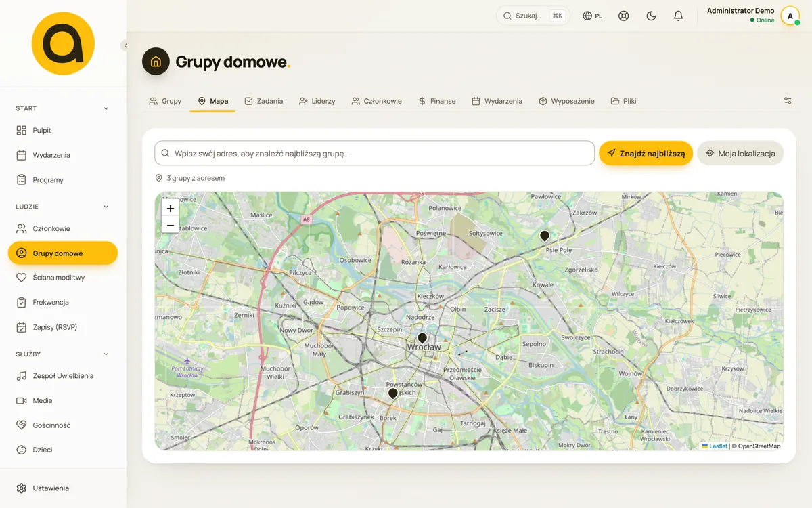Open Ściana modlitwy heart icon
812x508 pixels.
tap(21, 278)
